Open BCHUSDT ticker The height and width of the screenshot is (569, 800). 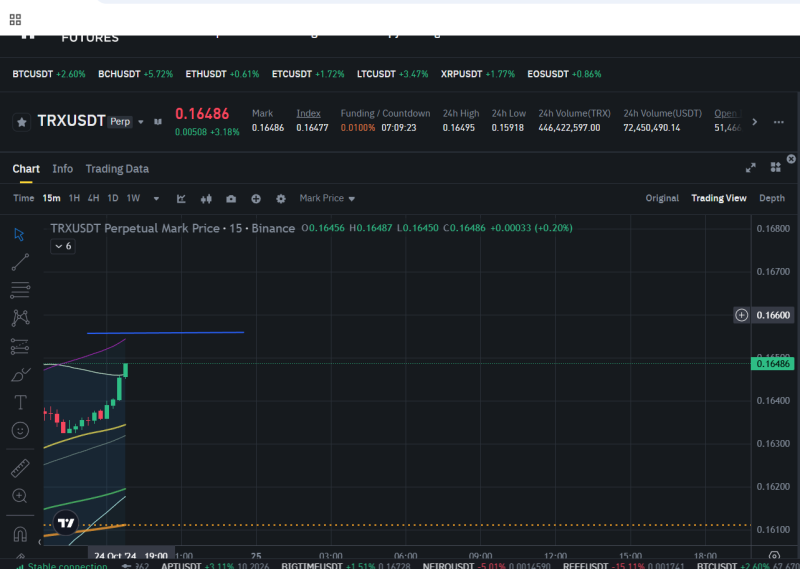coord(135,74)
